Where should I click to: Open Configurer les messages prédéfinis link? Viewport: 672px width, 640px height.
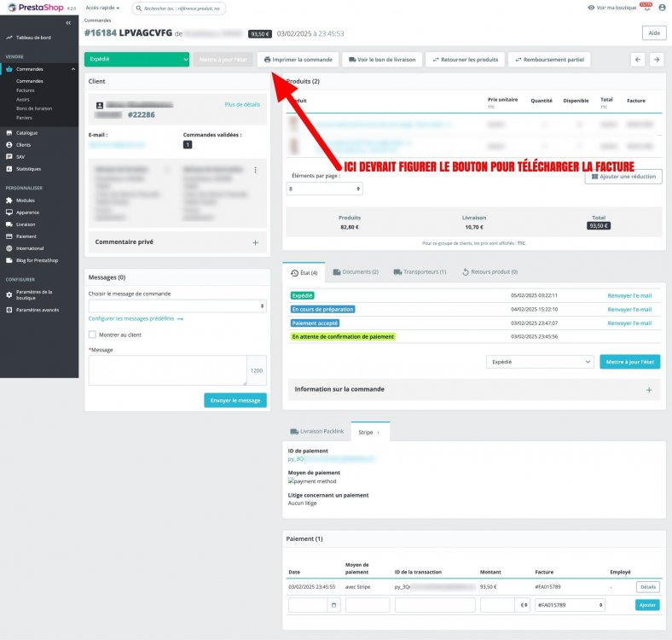pos(136,318)
